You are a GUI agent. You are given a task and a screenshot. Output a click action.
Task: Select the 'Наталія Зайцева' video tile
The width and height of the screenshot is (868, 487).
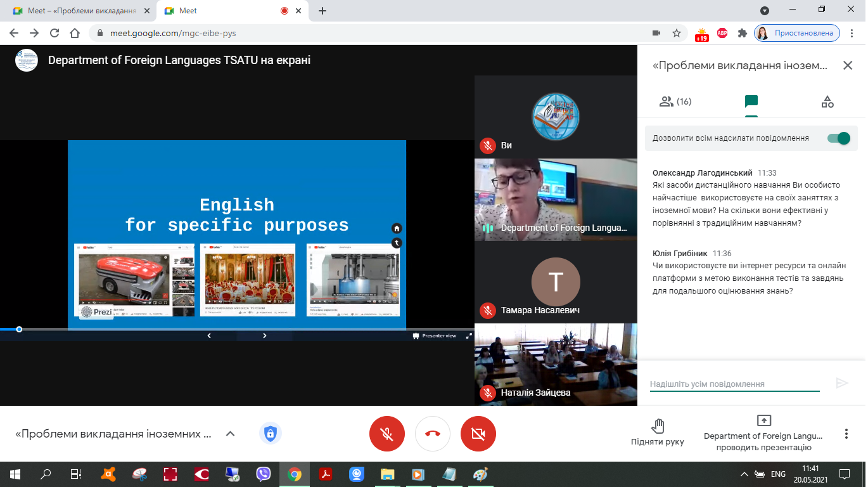[556, 365]
